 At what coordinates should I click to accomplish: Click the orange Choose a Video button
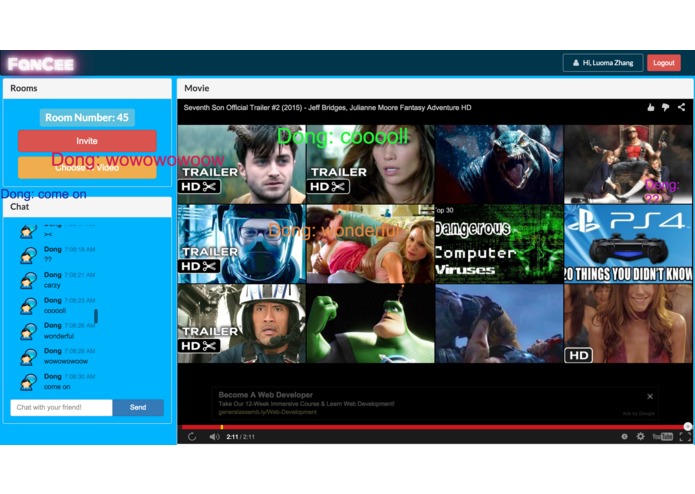click(87, 168)
